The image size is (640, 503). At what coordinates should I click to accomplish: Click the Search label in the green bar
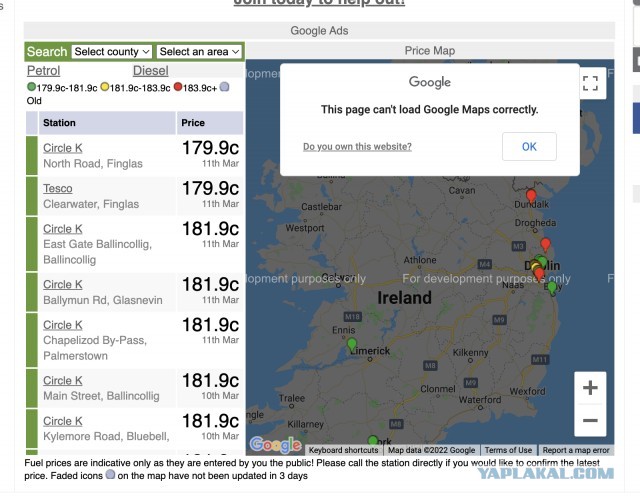click(x=47, y=52)
